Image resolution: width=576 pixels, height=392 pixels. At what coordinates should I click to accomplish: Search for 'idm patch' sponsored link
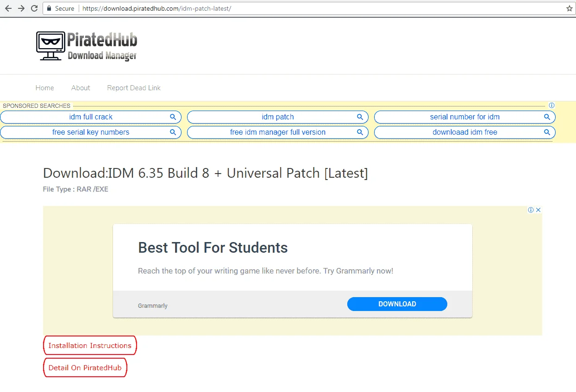point(278,117)
